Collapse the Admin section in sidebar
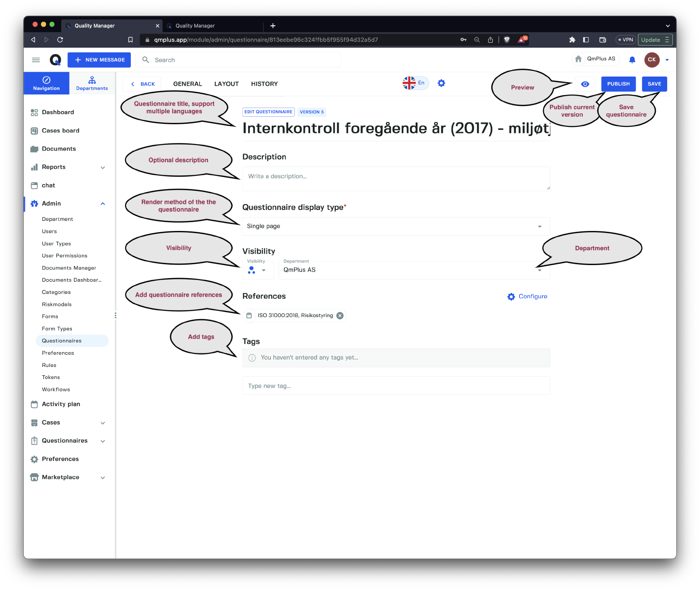Screen dimensions: 700x590 pyautogui.click(x=103, y=204)
